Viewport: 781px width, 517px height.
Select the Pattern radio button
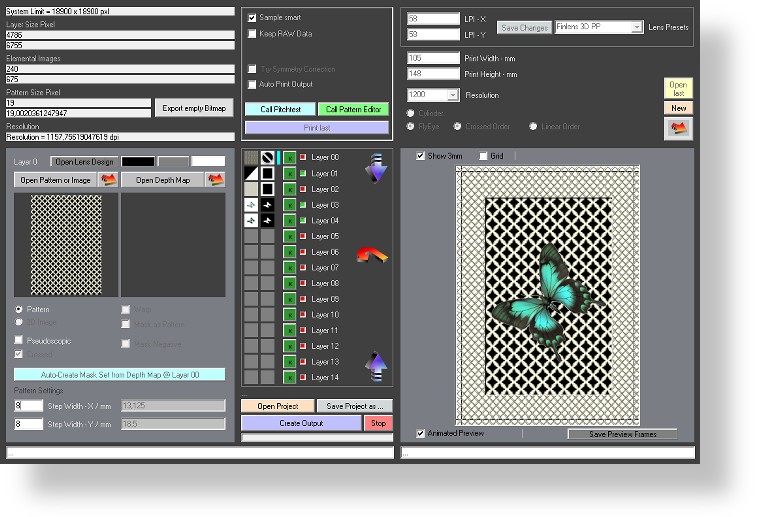tap(19, 309)
